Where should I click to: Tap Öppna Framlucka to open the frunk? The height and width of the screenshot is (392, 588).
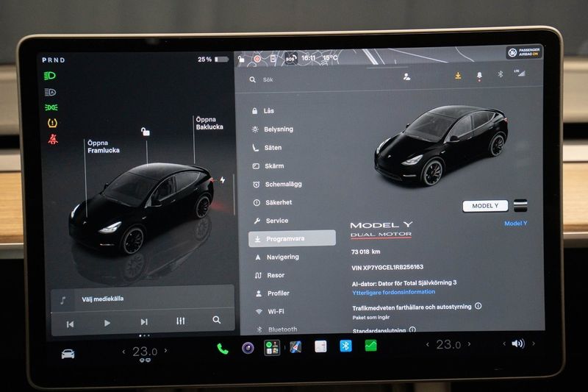tap(104, 146)
